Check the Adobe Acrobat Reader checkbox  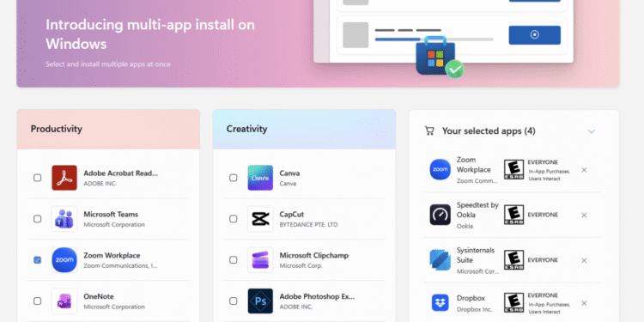point(38,178)
